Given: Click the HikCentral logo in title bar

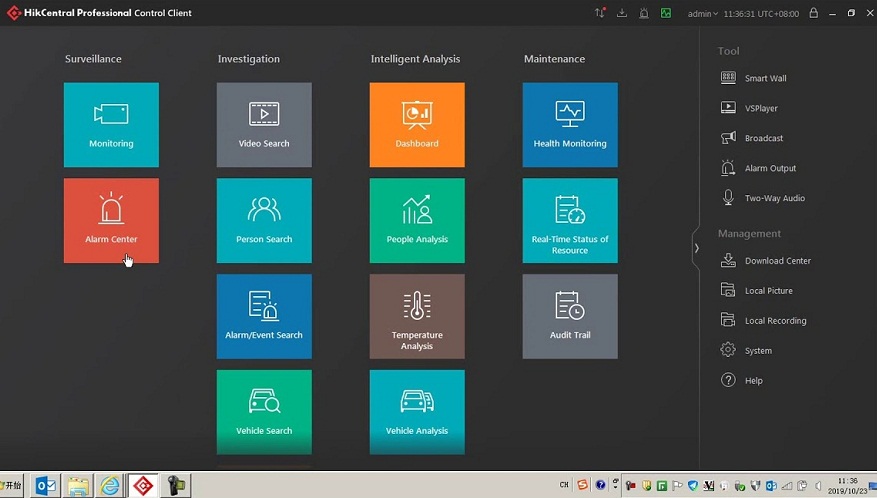Looking at the screenshot, I should point(14,12).
